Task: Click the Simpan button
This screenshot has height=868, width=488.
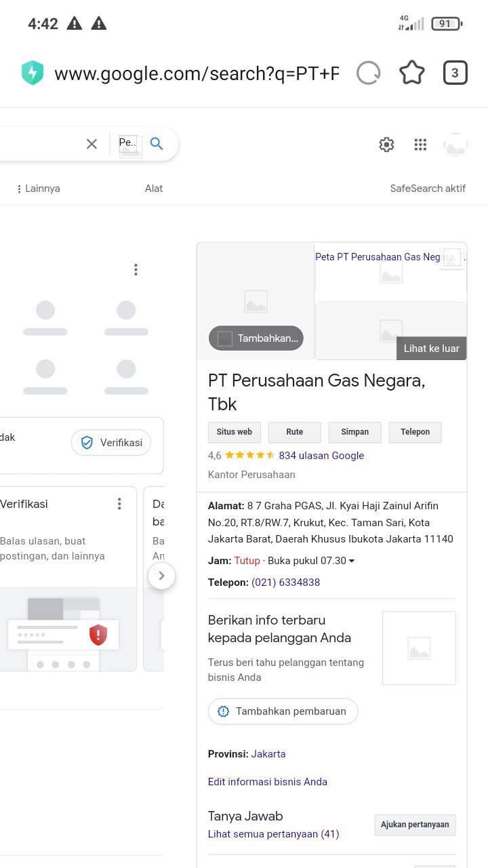Action: (x=355, y=432)
